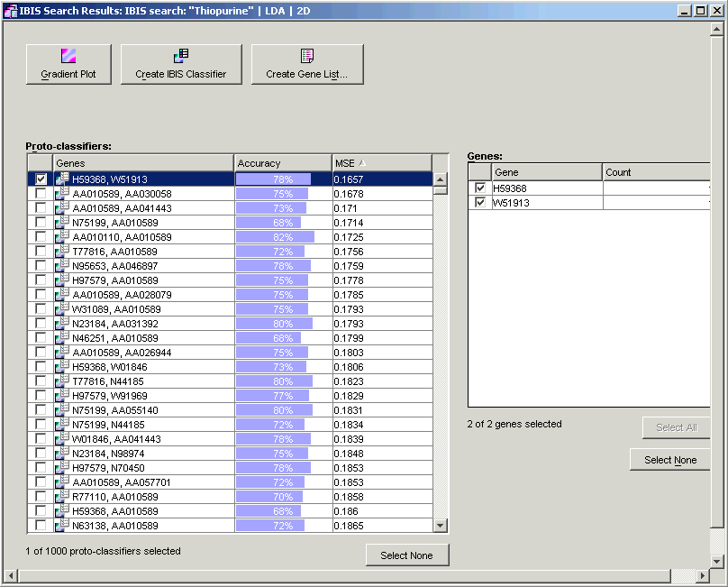Open the Gradient Plot button
The width and height of the screenshot is (728, 587).
(68, 64)
